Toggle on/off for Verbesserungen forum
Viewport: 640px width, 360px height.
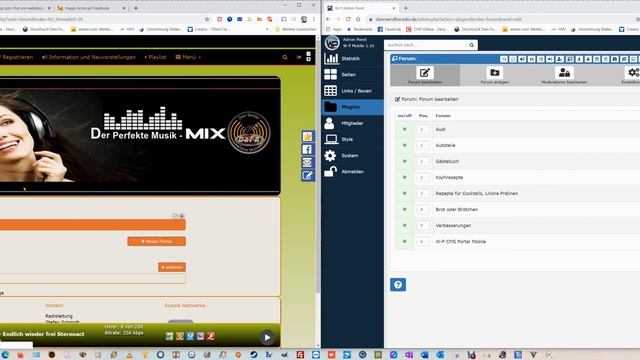click(x=404, y=225)
